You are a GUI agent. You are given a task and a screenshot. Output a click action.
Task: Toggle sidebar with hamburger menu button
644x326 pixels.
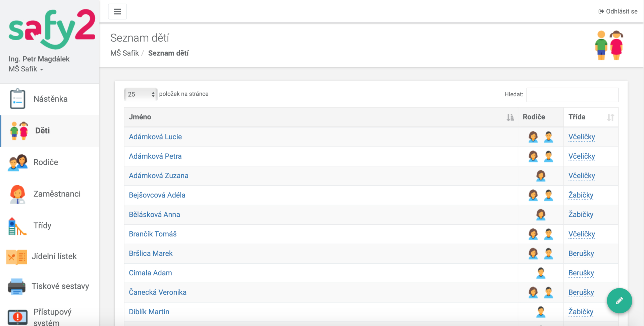[x=117, y=12]
